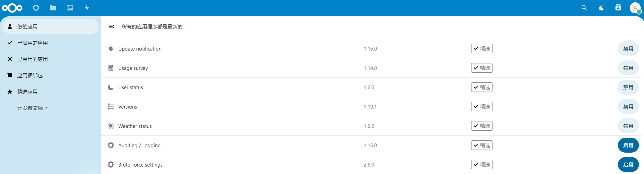Open the Photos app icon
The height and width of the screenshot is (174, 644).
[x=70, y=8]
